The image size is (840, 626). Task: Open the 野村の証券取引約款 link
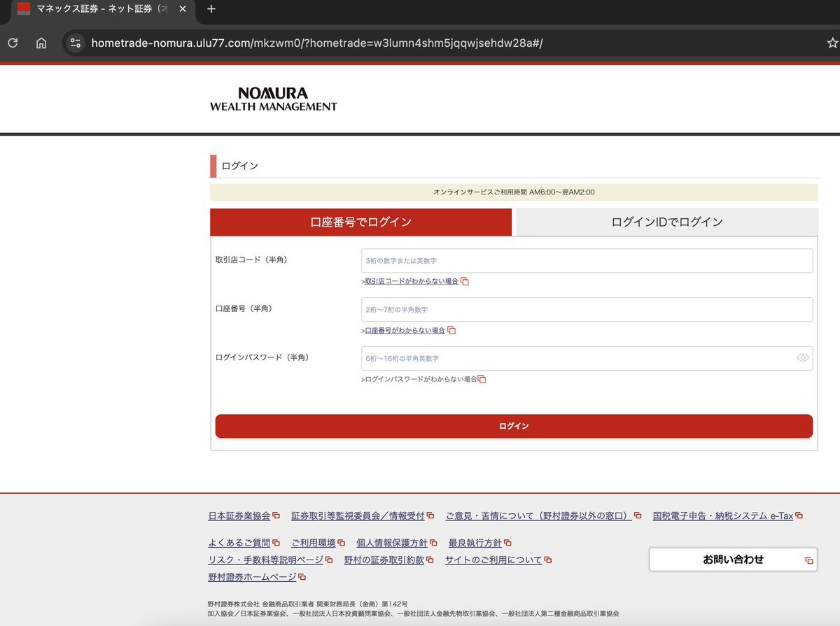[x=384, y=560]
